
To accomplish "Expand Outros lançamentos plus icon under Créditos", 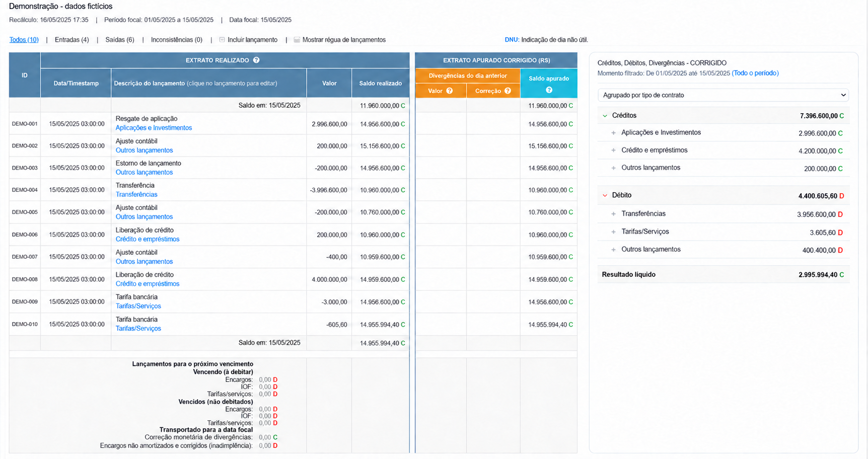I will pyautogui.click(x=613, y=168).
